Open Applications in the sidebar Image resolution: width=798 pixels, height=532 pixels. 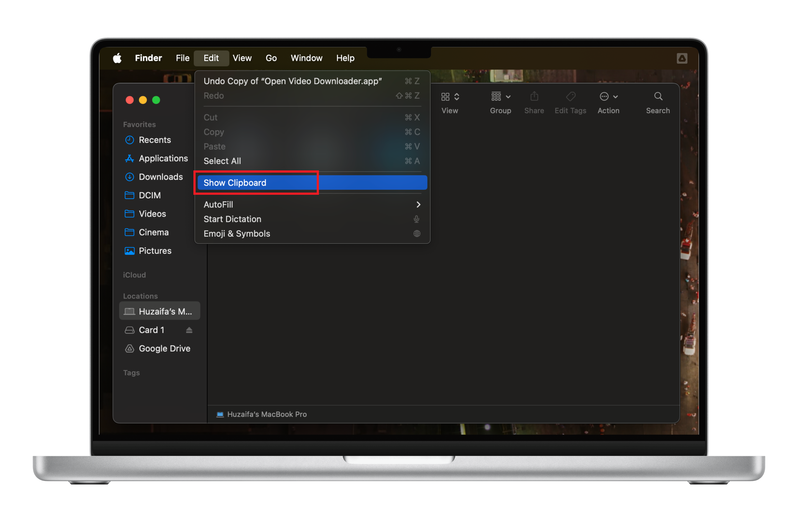(x=163, y=158)
